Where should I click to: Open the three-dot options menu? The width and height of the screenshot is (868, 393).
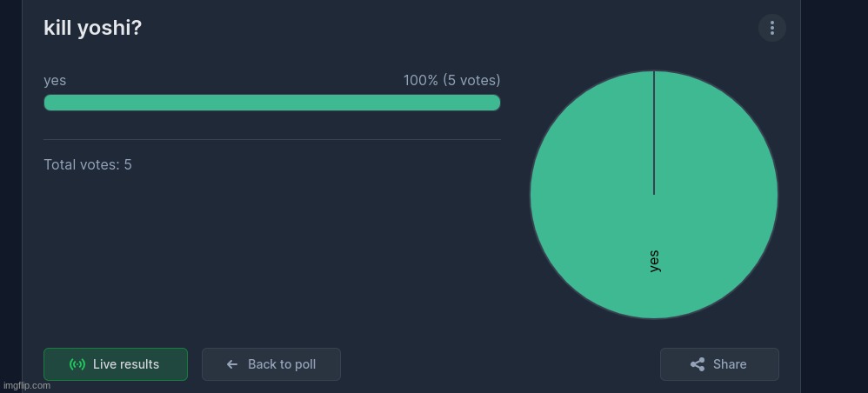click(771, 28)
